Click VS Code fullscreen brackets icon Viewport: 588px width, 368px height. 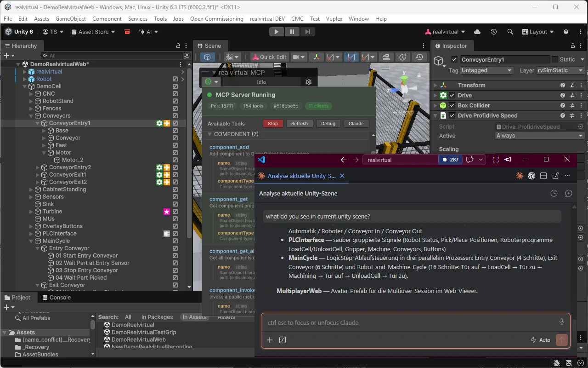point(496,160)
